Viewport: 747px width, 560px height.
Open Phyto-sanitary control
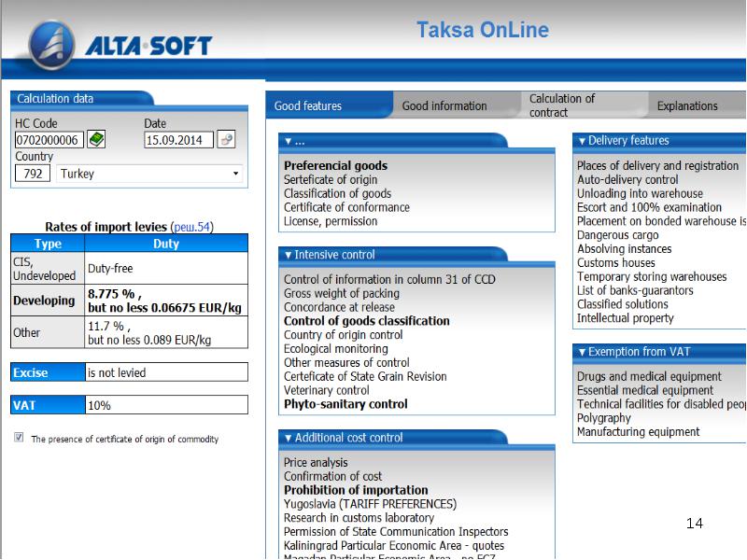[345, 404]
